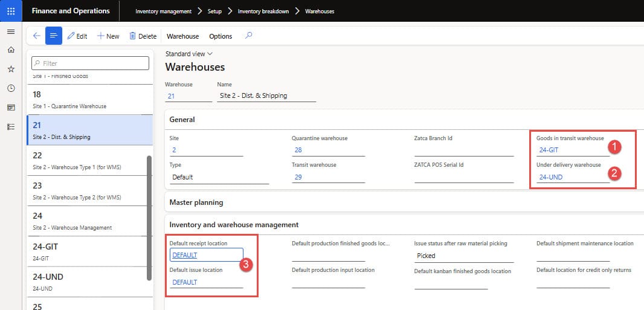Click the warehouse list scrollbar
This screenshot has width=644, height=310.
(149, 218)
